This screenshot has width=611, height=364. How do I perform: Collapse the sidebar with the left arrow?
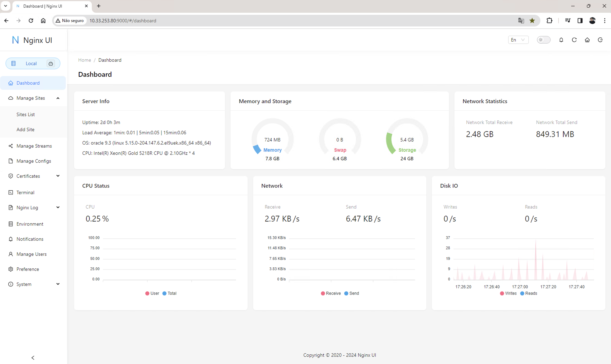[x=33, y=358]
